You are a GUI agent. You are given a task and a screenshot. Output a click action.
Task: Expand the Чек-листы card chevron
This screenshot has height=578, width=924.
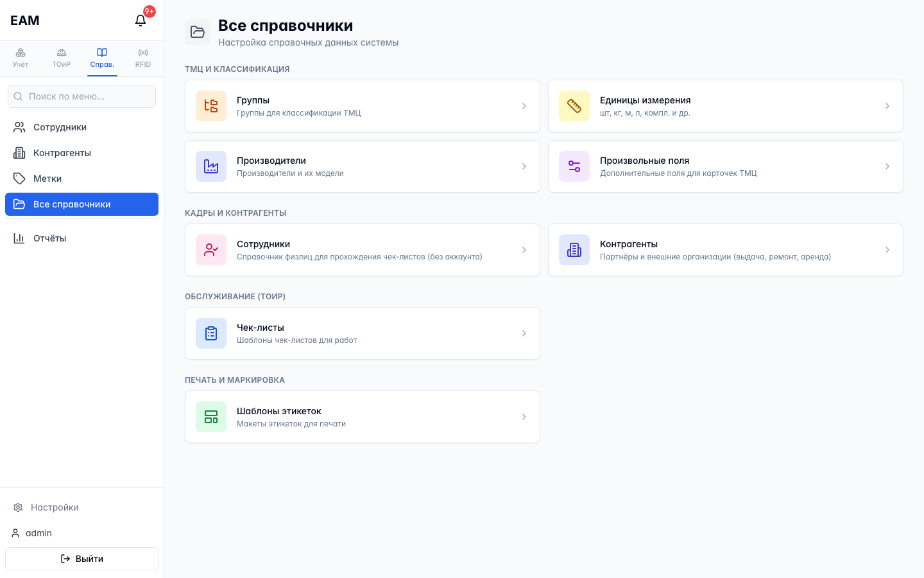click(524, 333)
